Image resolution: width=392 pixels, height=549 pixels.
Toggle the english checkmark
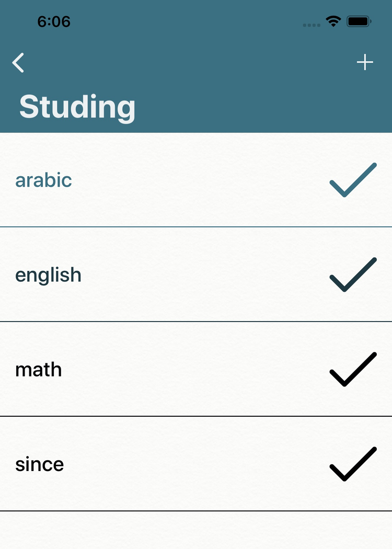pyautogui.click(x=353, y=274)
